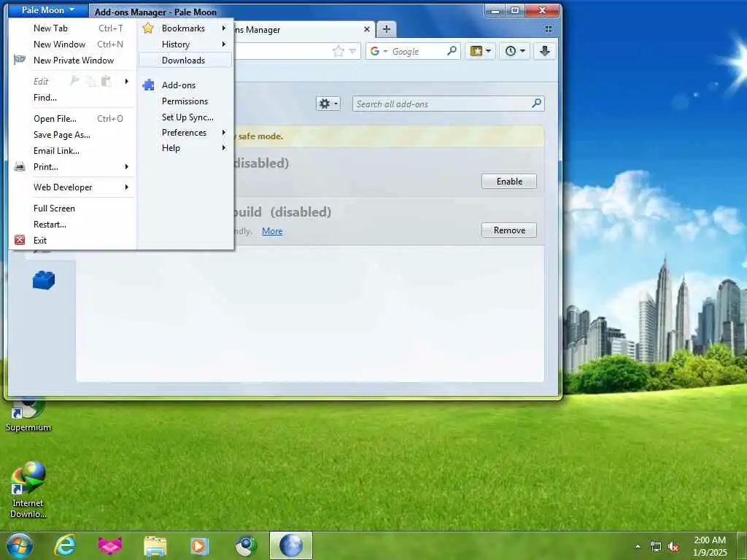The width and height of the screenshot is (747, 560).
Task: Expand the Edit submenu arrow
Action: (127, 82)
